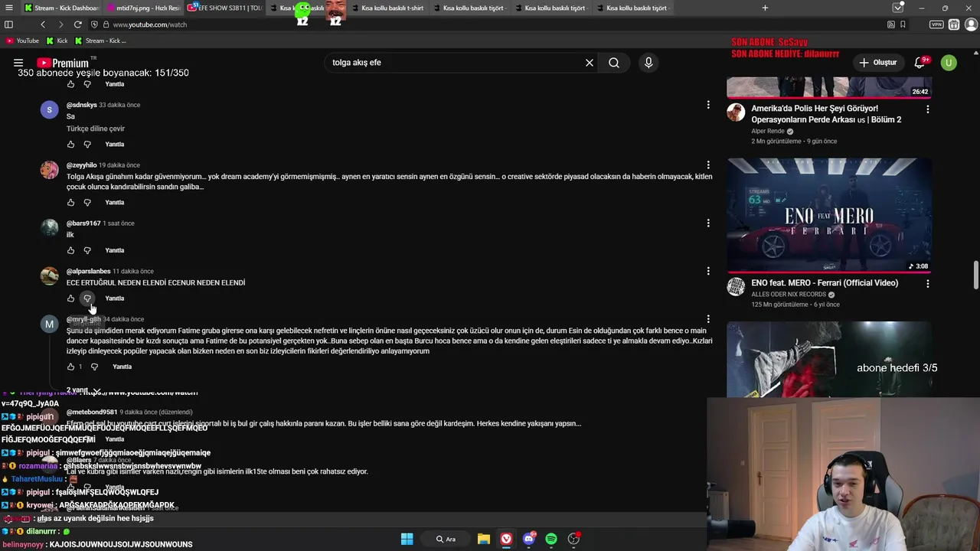This screenshot has height=551, width=980.
Task: Open the ALLES ODER NIX RECORDS channel avatar
Action: click(736, 287)
